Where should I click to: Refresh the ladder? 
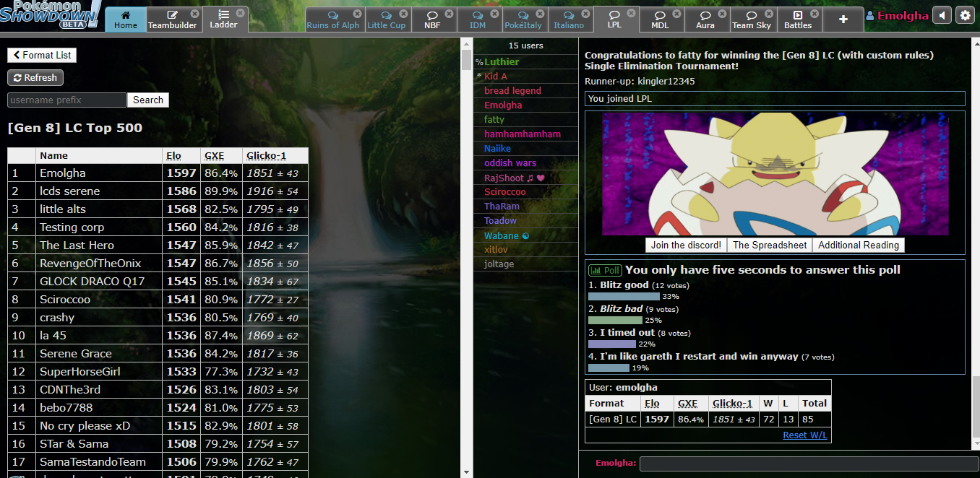(x=35, y=77)
